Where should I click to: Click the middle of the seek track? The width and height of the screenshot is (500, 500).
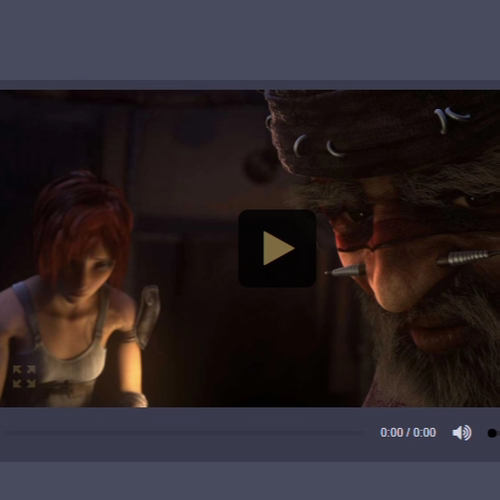tap(183, 433)
